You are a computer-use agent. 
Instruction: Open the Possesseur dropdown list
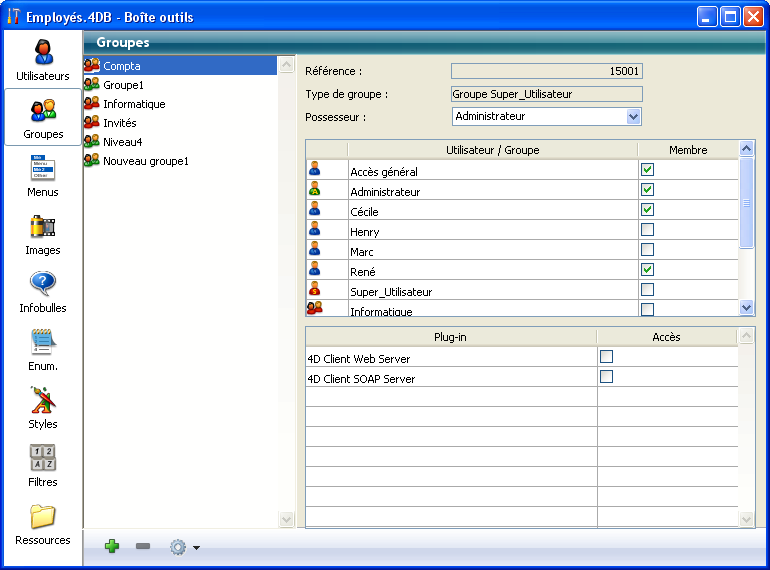[632, 117]
